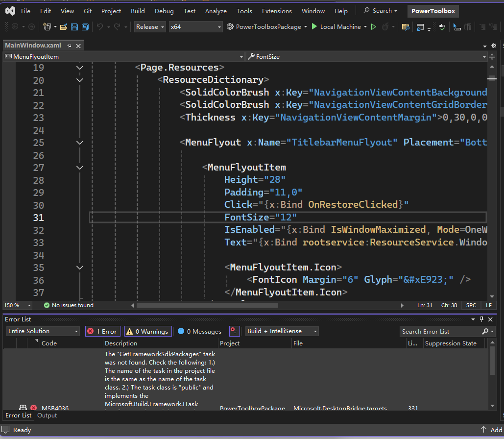Toggle the 1 Error filter

102,331
